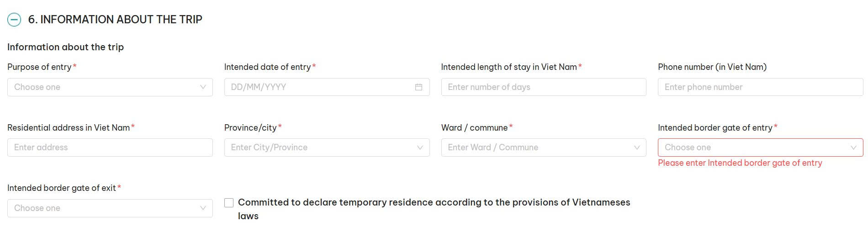
Task: Click chevron arrow in Purpose of entry
Action: tap(203, 87)
